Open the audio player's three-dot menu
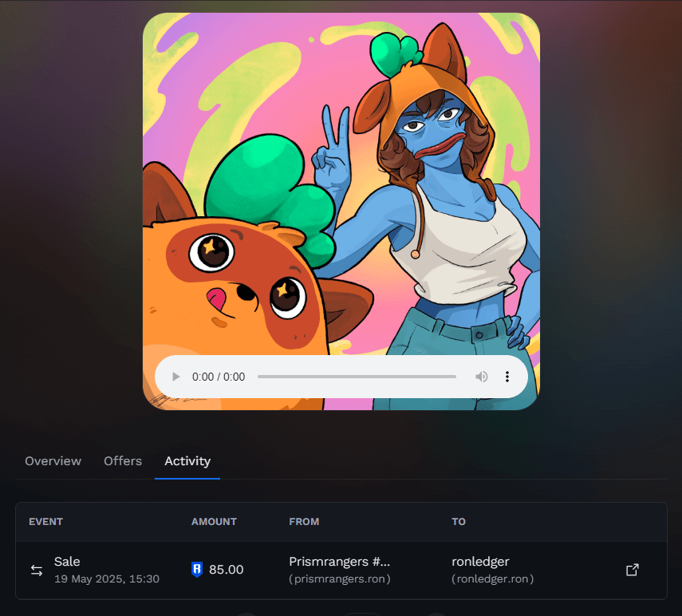Viewport: 682px width, 616px height. coord(507,377)
